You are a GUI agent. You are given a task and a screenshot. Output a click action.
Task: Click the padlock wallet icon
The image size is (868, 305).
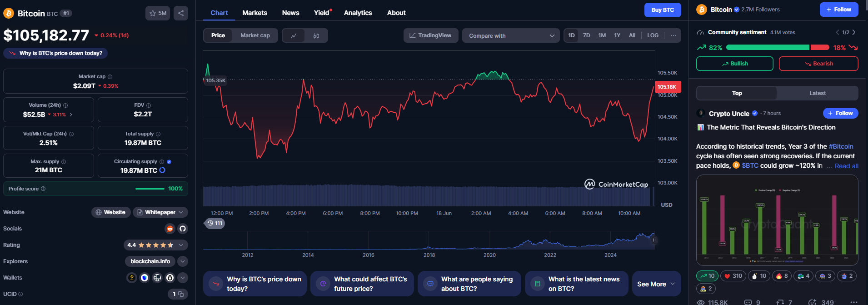pyautogui.click(x=170, y=278)
